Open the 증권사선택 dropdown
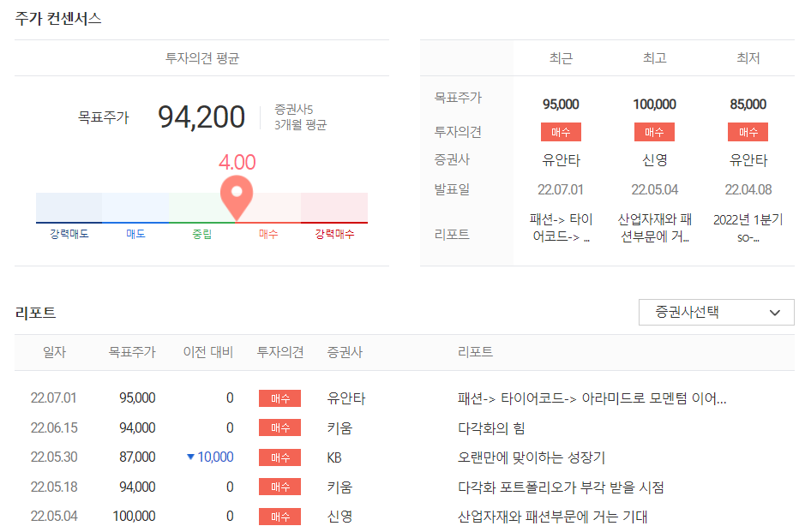Screen dimensions: 811x532 [x=716, y=313]
